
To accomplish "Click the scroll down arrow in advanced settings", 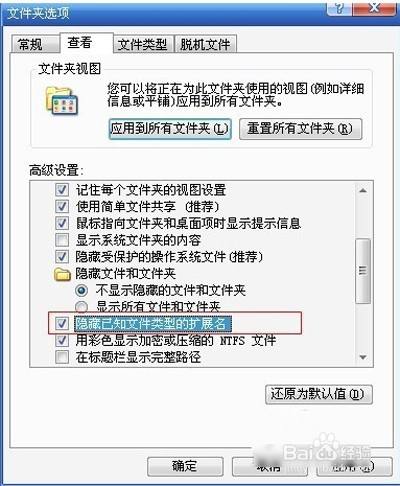I will point(363,357).
